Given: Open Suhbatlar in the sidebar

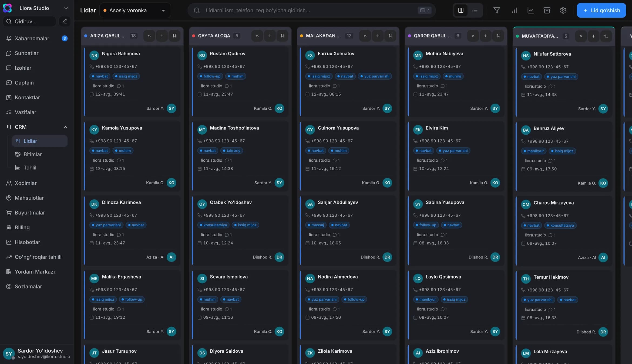Looking at the screenshot, I should click(x=37, y=53).
